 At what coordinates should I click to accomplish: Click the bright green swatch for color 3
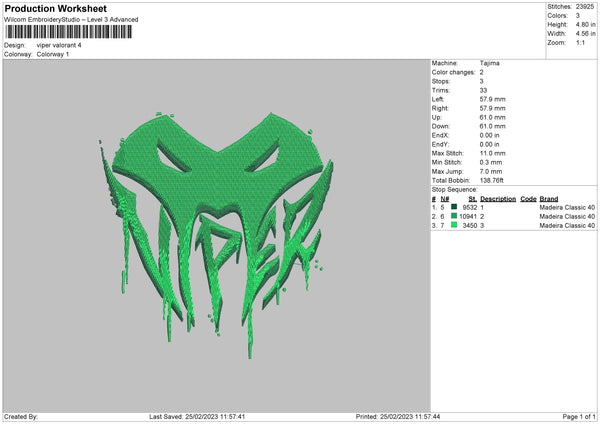tap(454, 225)
